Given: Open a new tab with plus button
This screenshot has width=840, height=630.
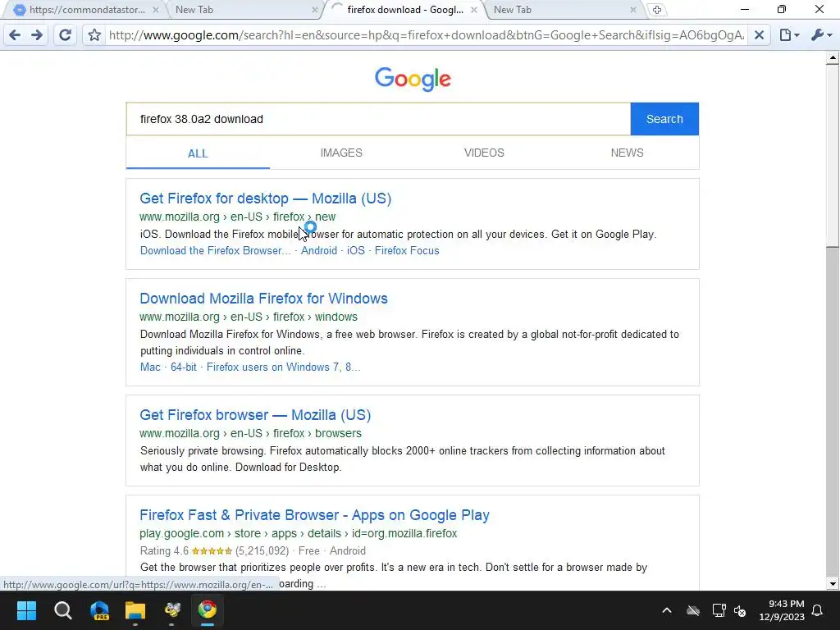Looking at the screenshot, I should 657,10.
